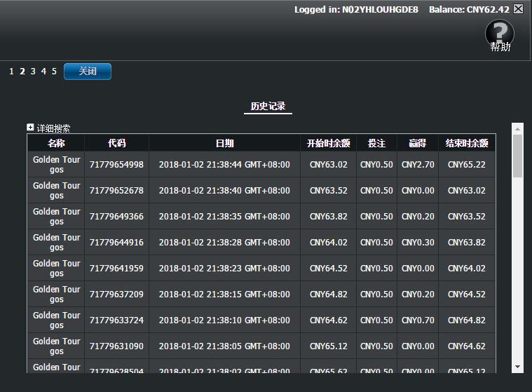Expand the 详细搜索 detailed search section
Viewport: 532px width, 392px height.
(x=30, y=128)
